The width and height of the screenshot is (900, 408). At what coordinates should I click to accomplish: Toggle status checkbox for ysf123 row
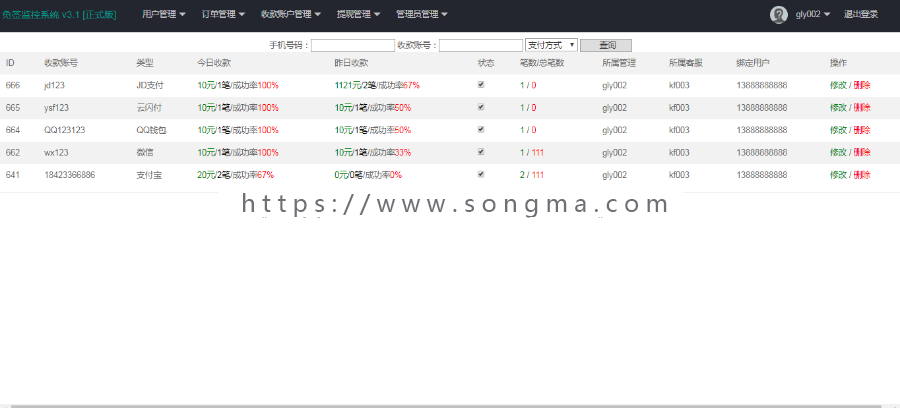[x=481, y=107]
